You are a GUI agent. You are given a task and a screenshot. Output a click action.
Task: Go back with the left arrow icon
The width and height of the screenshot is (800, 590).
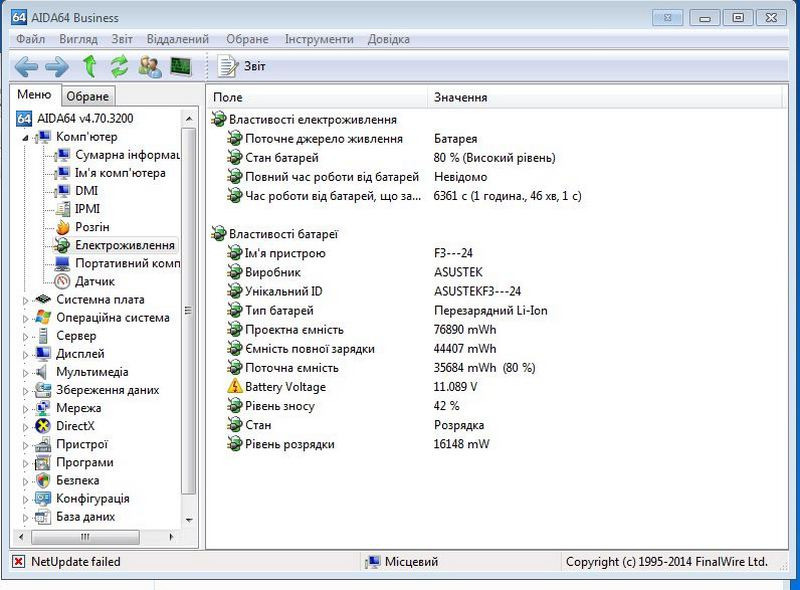[x=26, y=66]
